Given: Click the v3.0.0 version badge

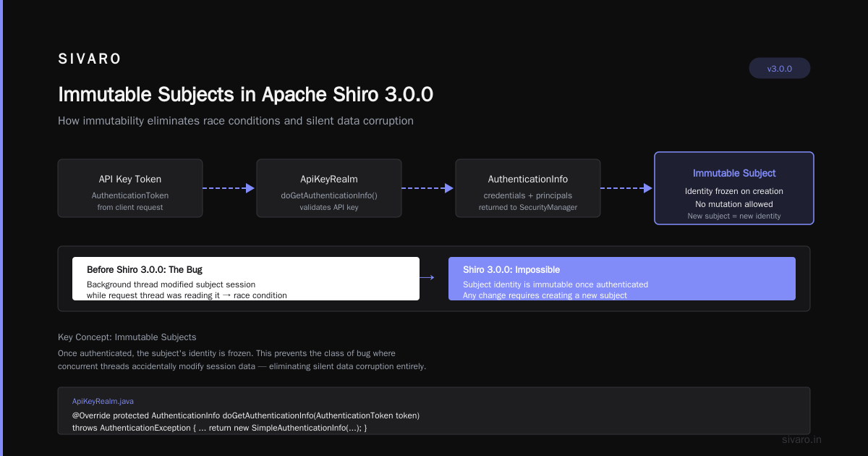Looking at the screenshot, I should [x=780, y=69].
